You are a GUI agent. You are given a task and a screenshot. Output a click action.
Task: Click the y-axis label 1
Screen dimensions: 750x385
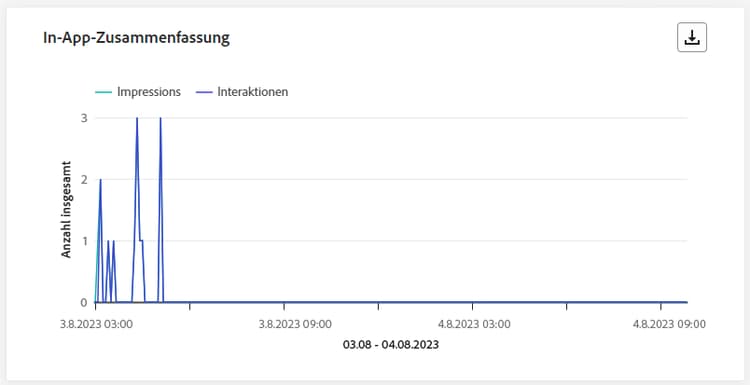tap(84, 241)
